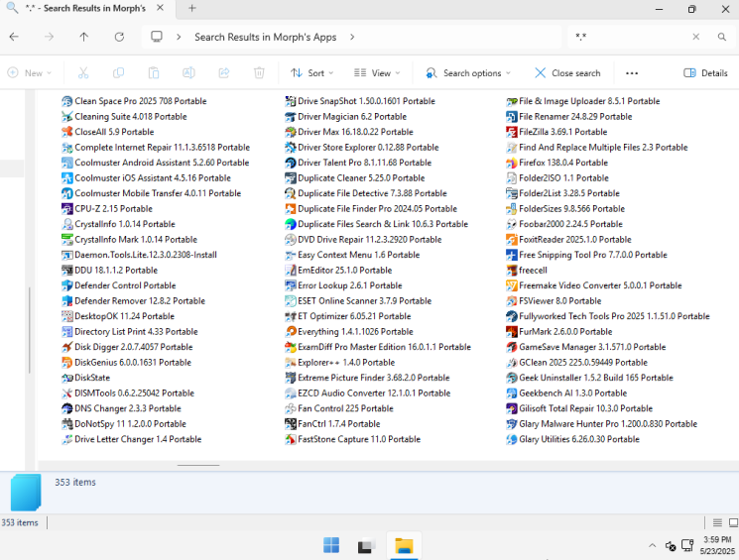Image resolution: width=739 pixels, height=560 pixels.
Task: Click the EmEditor 25.1.0 Portable icon
Action: coord(291,271)
